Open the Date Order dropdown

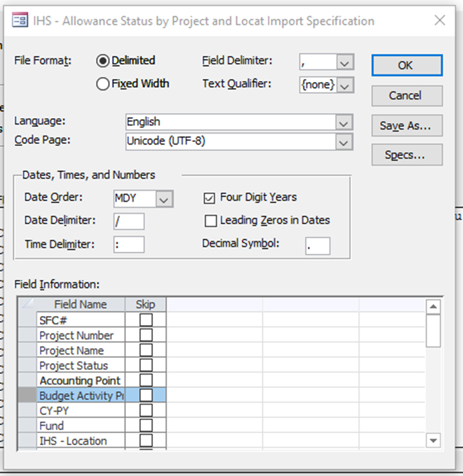[x=165, y=199]
